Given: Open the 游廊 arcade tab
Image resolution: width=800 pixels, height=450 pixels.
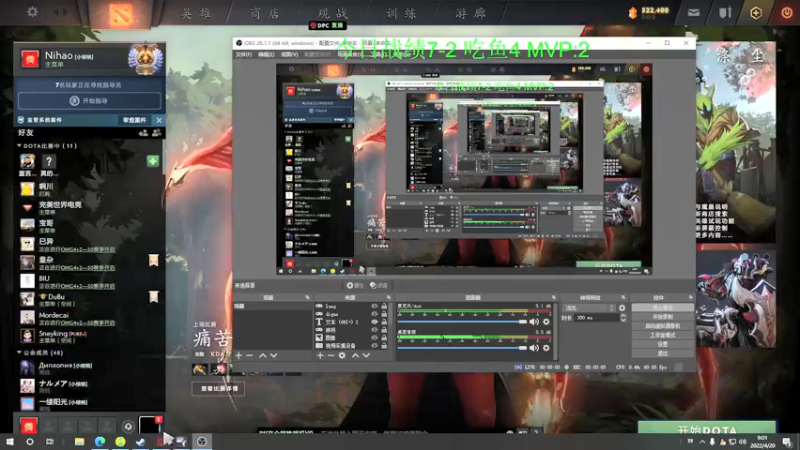Looking at the screenshot, I should click(470, 13).
